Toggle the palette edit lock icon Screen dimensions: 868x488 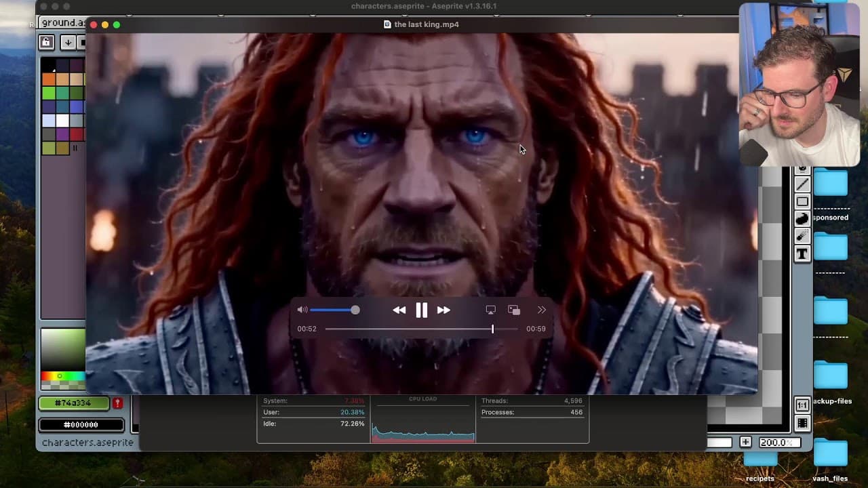pyautogui.click(x=46, y=43)
